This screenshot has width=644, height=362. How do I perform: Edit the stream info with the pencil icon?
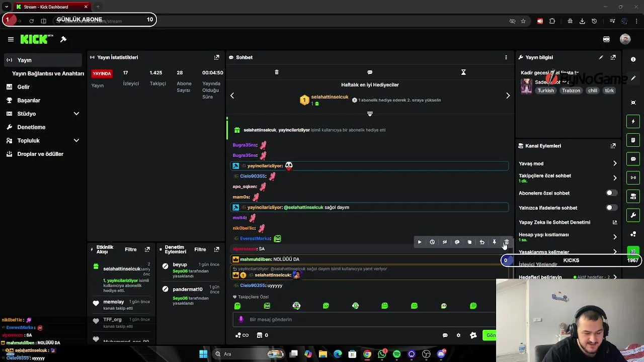[601, 57]
